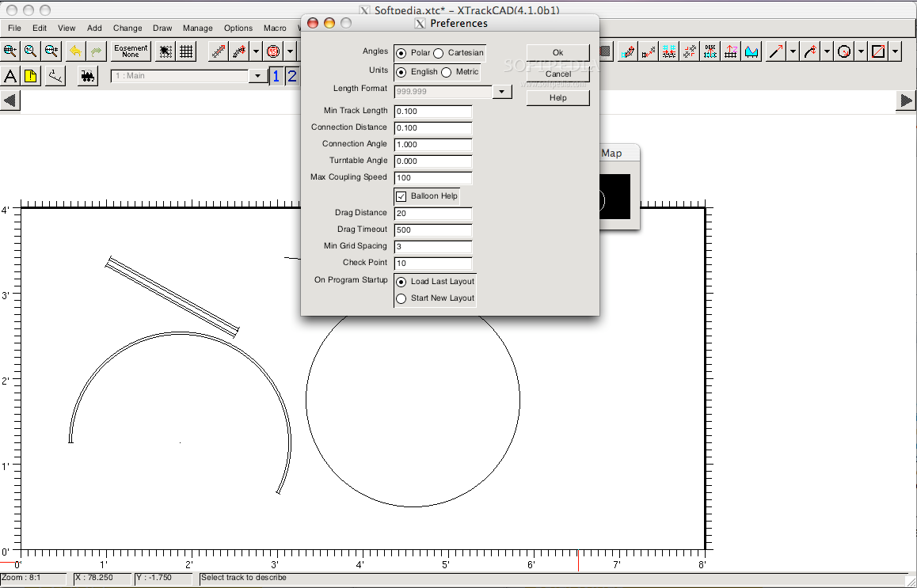Open the Change menu

(127, 28)
